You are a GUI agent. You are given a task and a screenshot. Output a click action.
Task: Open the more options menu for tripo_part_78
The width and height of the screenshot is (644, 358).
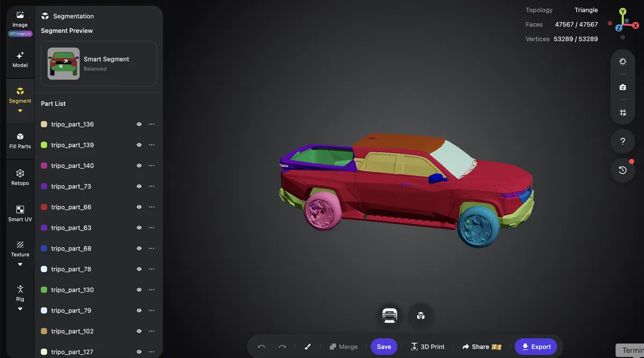[151, 269]
